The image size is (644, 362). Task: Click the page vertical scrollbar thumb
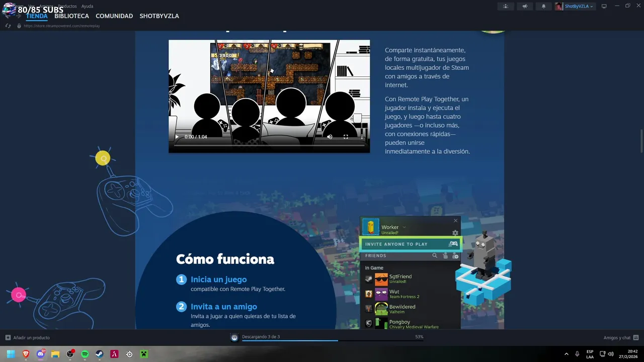click(x=641, y=141)
